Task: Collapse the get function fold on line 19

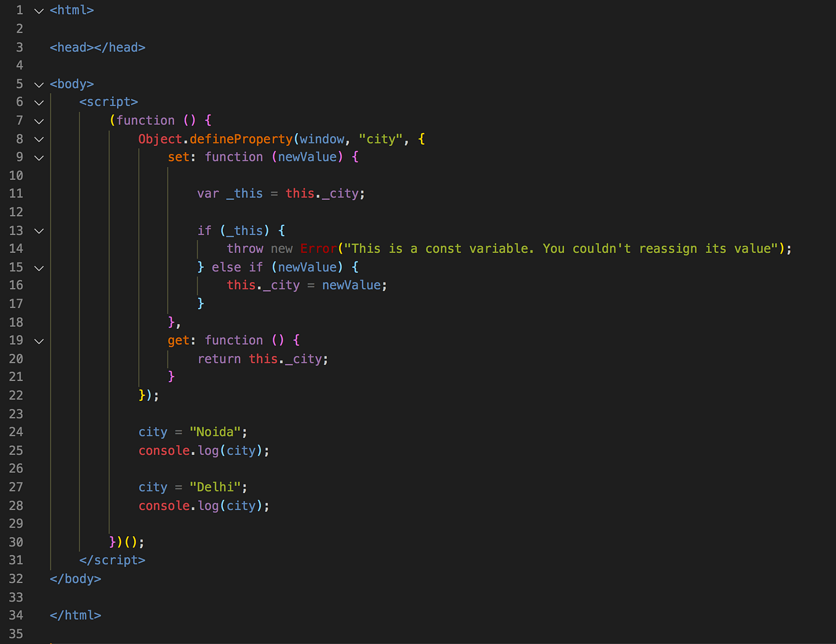Action: point(39,341)
